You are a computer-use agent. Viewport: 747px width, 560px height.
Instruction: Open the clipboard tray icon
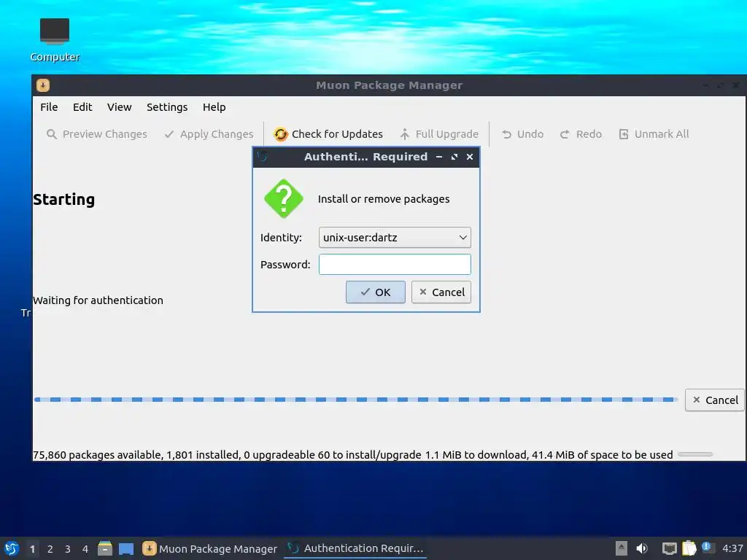(689, 548)
